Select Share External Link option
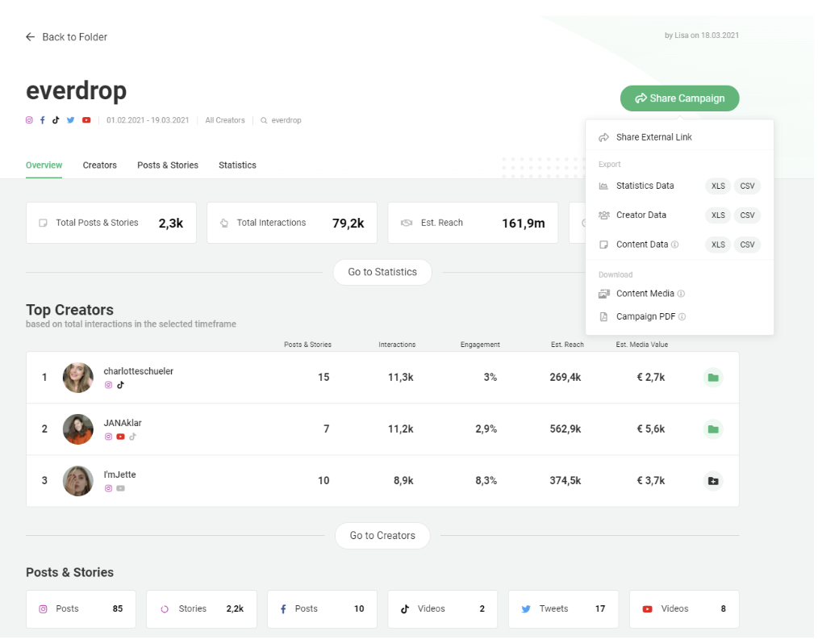The width and height of the screenshot is (818, 644). [653, 137]
